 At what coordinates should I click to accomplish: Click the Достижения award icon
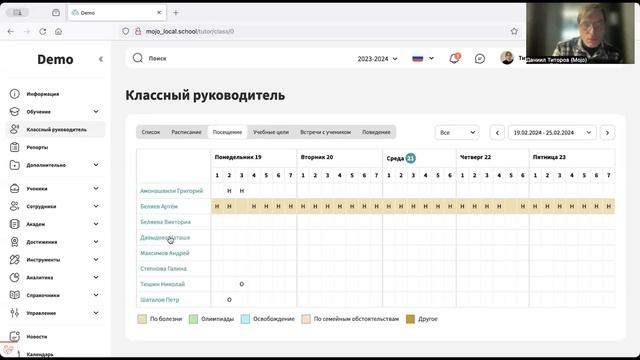15,242
